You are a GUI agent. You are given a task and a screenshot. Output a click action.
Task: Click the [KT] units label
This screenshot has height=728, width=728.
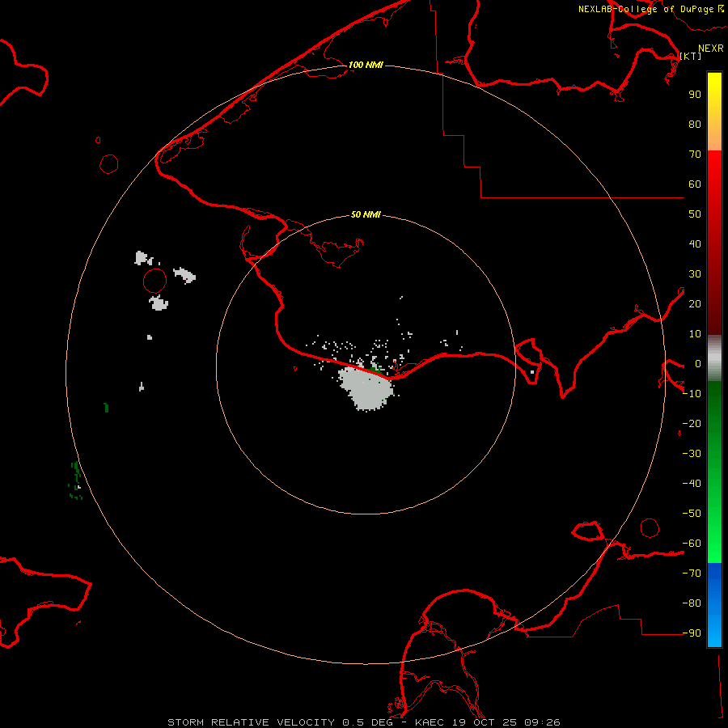pyautogui.click(x=691, y=56)
